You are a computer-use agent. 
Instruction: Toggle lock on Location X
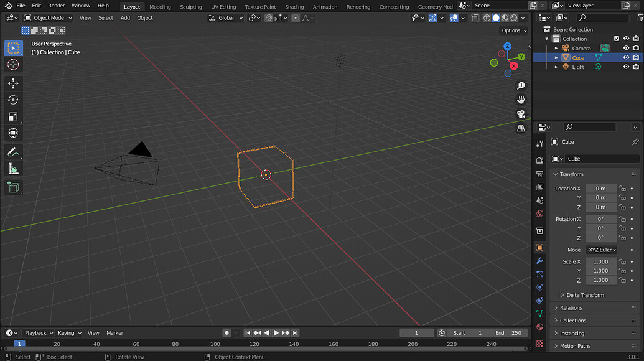[623, 189]
